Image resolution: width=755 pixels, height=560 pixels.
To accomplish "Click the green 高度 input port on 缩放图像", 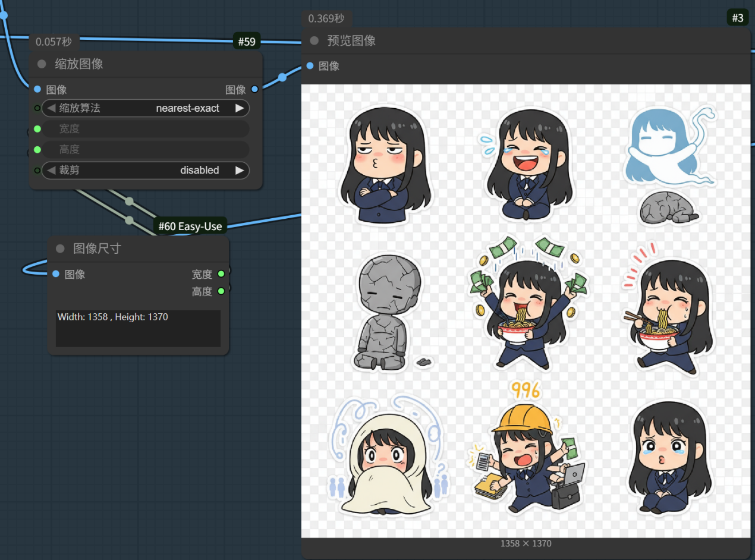I will click(37, 150).
